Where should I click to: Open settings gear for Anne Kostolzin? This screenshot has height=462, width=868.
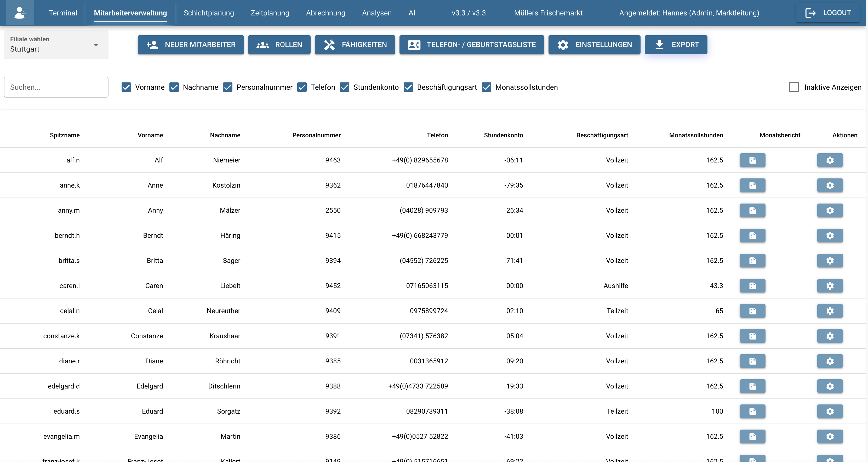coord(830,185)
